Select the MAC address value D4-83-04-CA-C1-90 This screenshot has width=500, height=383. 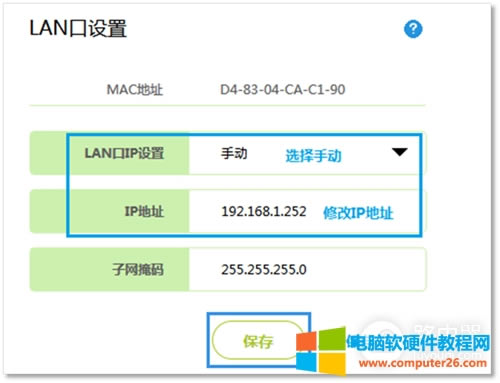pos(282,90)
